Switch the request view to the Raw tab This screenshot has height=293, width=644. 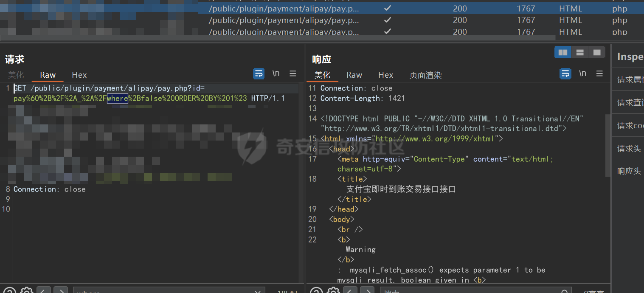click(48, 75)
